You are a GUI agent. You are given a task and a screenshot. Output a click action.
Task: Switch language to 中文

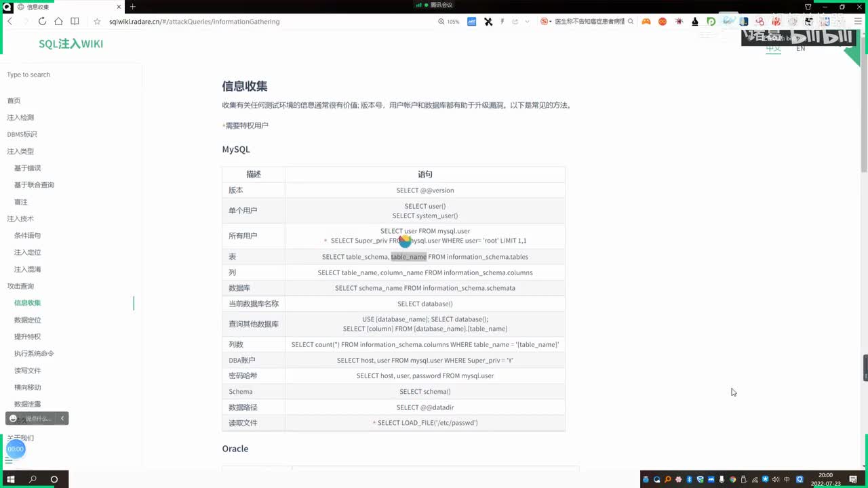(774, 49)
